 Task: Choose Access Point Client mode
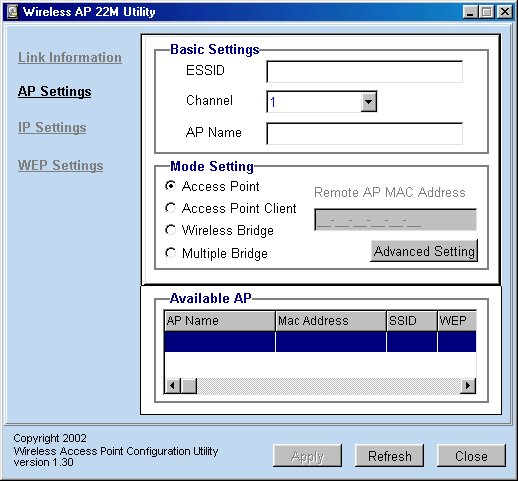pos(170,208)
